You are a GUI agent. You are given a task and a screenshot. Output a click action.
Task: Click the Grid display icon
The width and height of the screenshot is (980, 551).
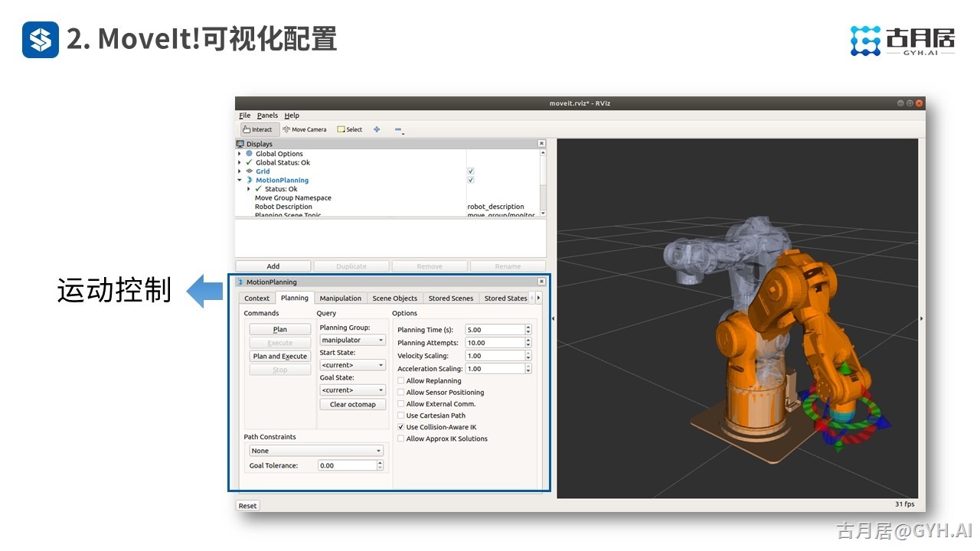click(x=249, y=171)
